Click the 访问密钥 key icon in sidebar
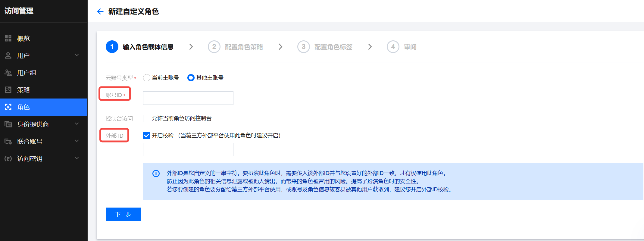The height and width of the screenshot is (241, 644). pos(8,158)
